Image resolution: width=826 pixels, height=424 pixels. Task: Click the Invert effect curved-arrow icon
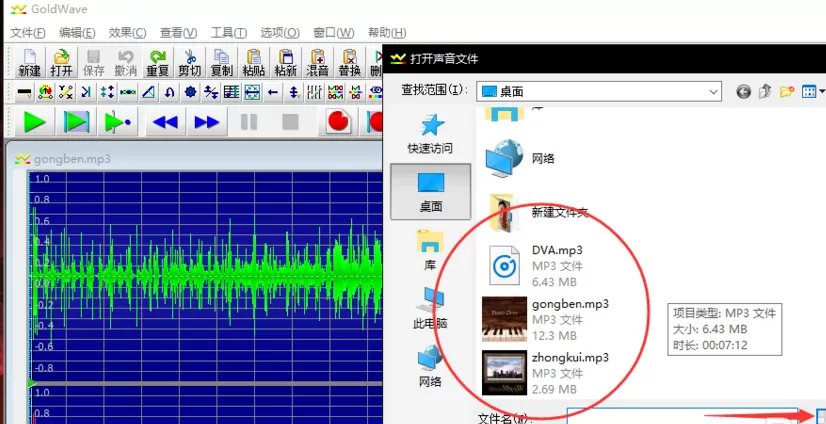170,93
